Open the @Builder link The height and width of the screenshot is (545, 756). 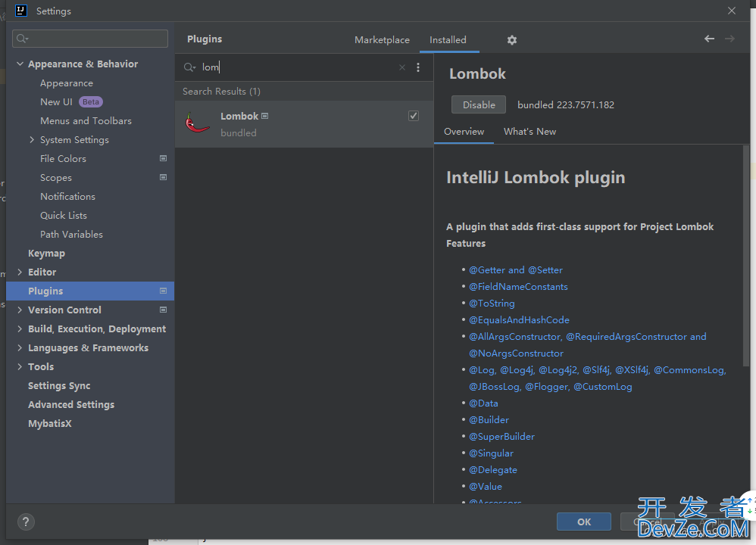[x=489, y=419]
